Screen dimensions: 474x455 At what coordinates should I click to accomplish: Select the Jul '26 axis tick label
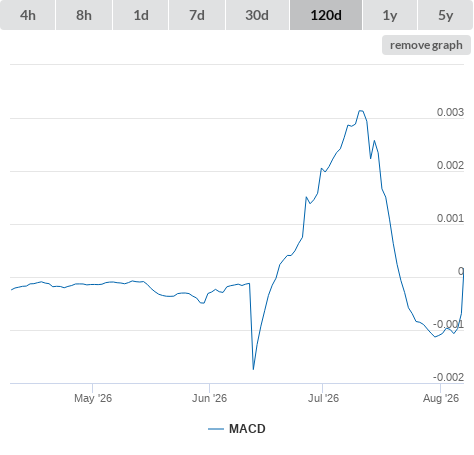coord(323,398)
